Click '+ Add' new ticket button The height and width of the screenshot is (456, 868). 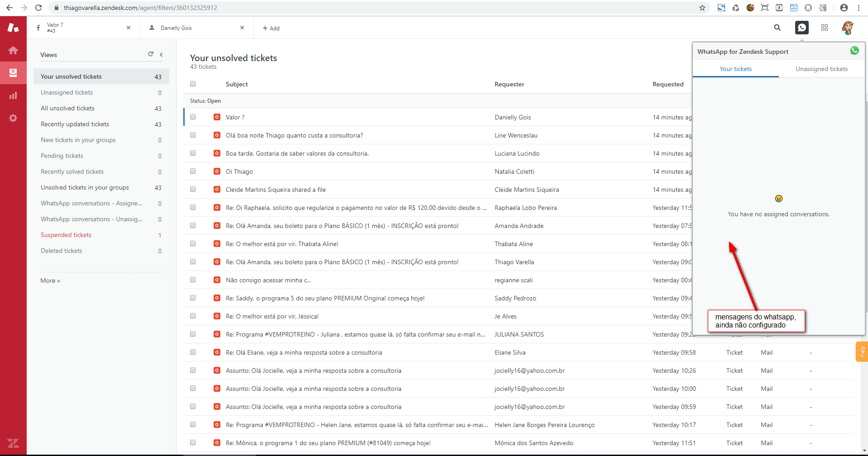271,28
